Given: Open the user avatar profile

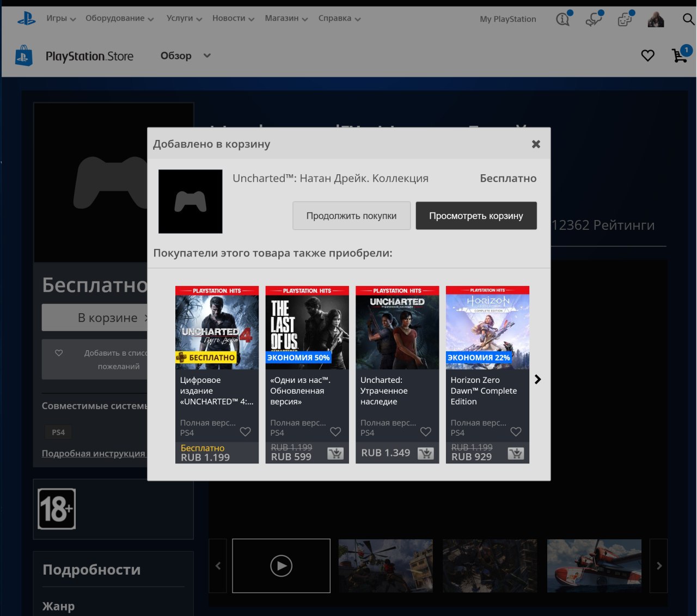Looking at the screenshot, I should (x=656, y=19).
